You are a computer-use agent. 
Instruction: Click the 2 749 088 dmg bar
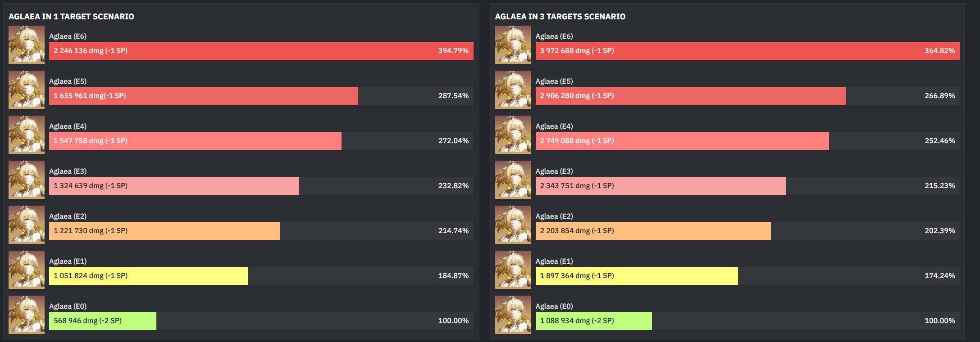point(682,141)
